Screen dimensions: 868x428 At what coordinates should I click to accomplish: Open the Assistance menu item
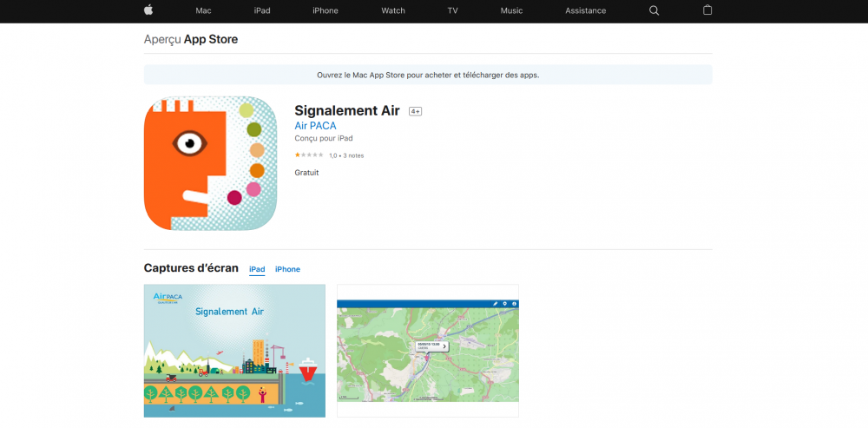coord(585,10)
